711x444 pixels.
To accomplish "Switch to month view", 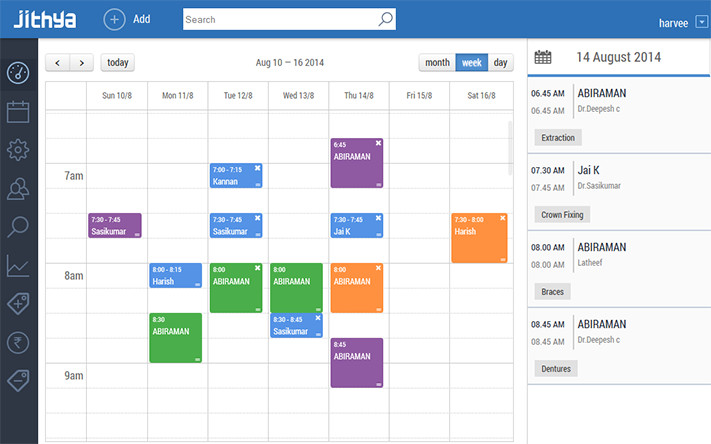I will [437, 63].
